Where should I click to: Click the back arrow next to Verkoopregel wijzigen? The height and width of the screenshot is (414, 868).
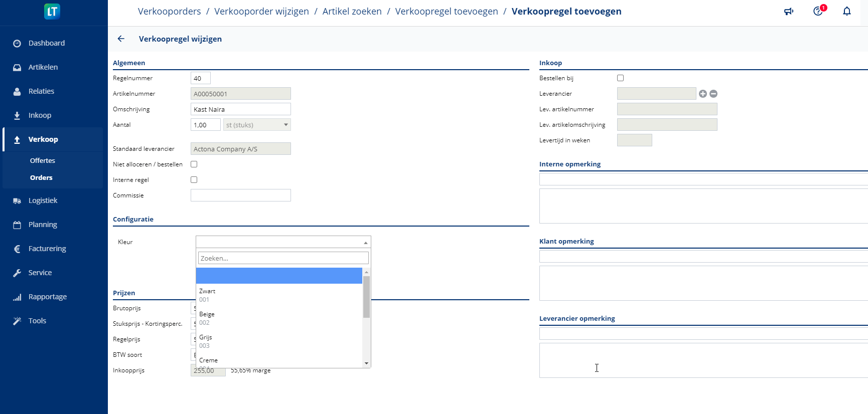point(121,39)
